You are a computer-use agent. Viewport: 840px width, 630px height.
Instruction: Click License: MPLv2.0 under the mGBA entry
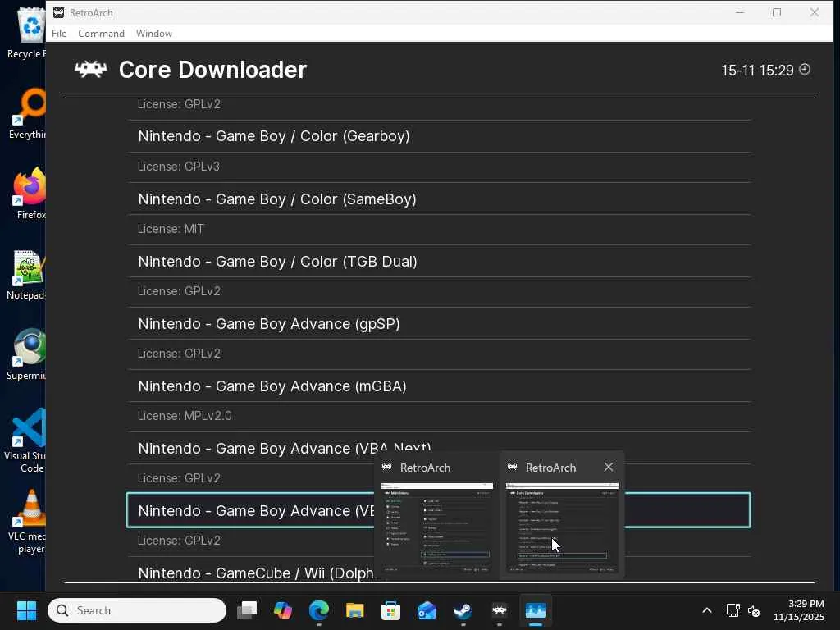click(x=185, y=416)
